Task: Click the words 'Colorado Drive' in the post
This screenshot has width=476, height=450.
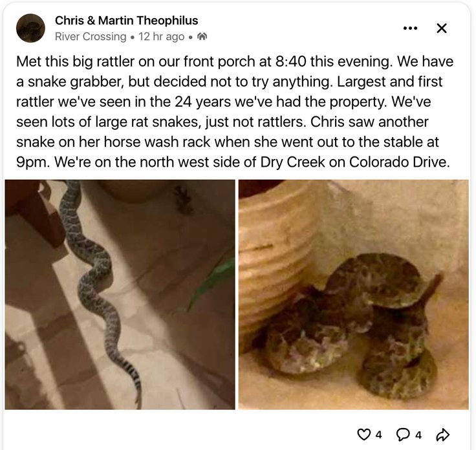Action: click(x=399, y=162)
